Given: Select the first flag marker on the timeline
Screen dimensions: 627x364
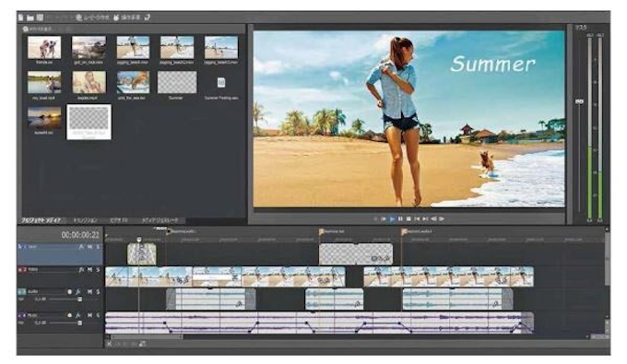Looking at the screenshot, I should (x=169, y=231).
